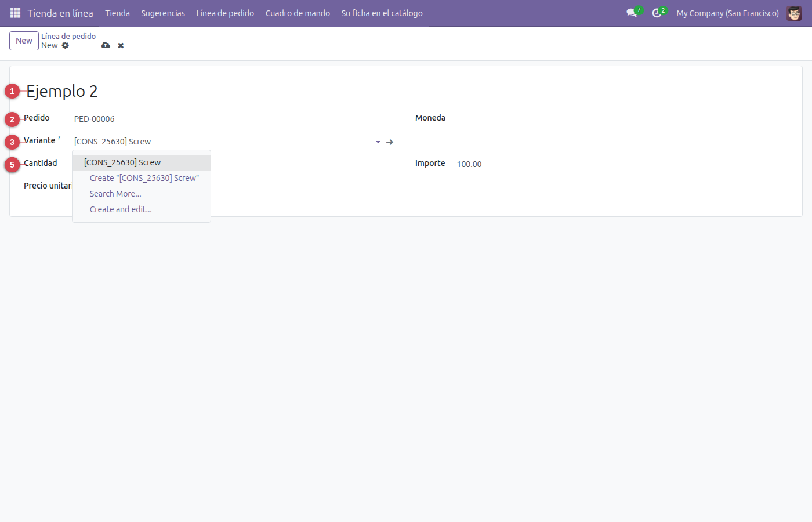Open the Sugerencias menu

(x=163, y=13)
